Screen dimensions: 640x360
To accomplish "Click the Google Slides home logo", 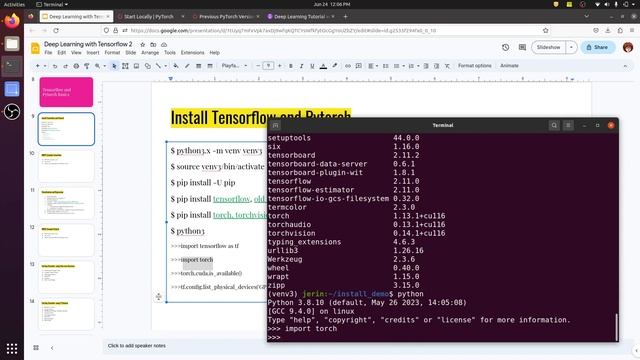I will click(x=36, y=48).
